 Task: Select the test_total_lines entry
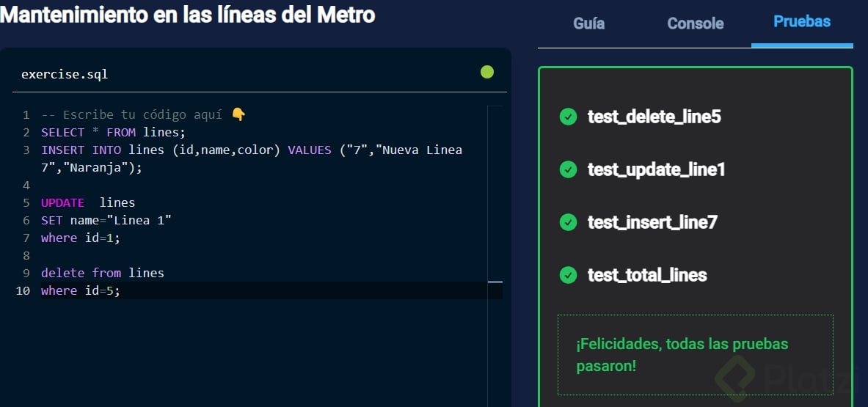647,275
